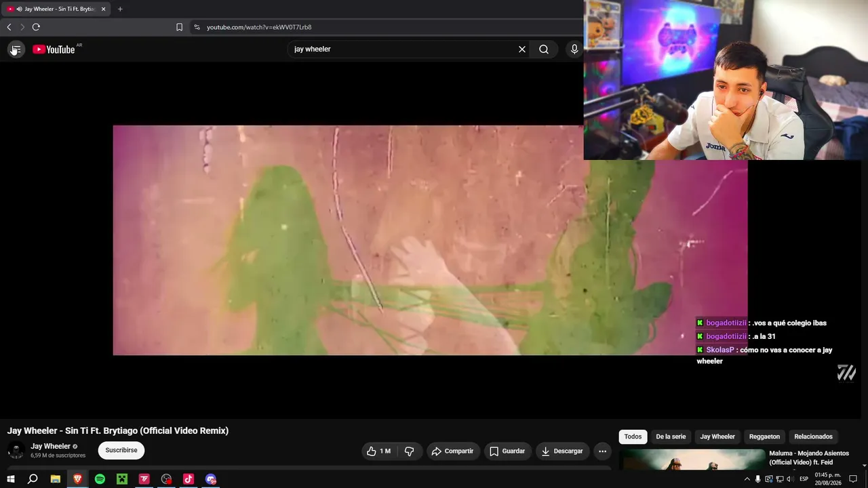The height and width of the screenshot is (488, 868).
Task: Open the Windows Start menu
Action: 11,479
